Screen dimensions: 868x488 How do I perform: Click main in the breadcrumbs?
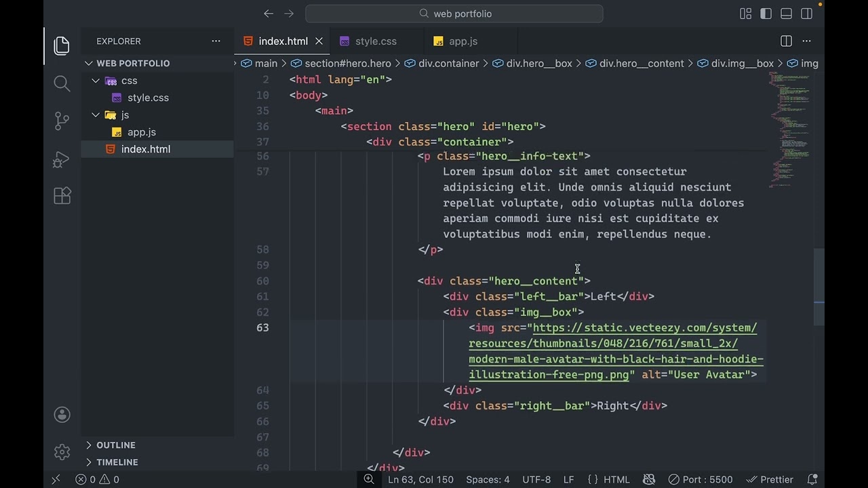pyautogui.click(x=266, y=63)
